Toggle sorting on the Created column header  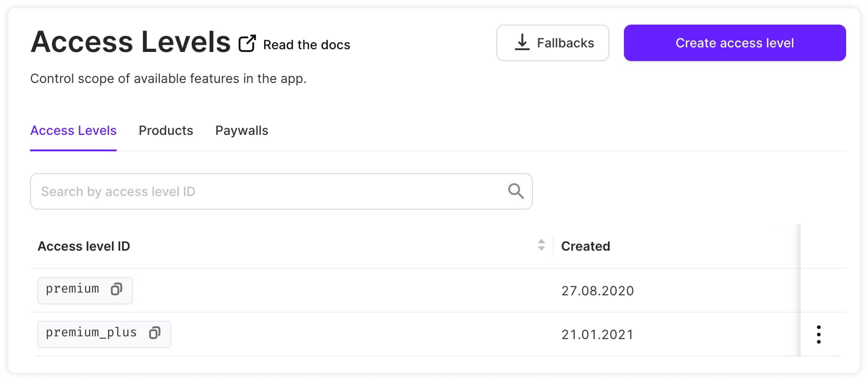pos(586,246)
